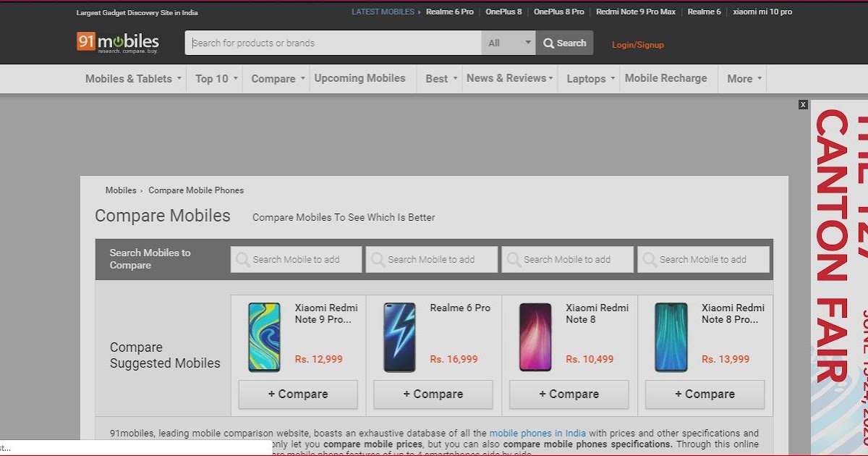Click the Login/Signup link
868x456 pixels.
click(637, 45)
